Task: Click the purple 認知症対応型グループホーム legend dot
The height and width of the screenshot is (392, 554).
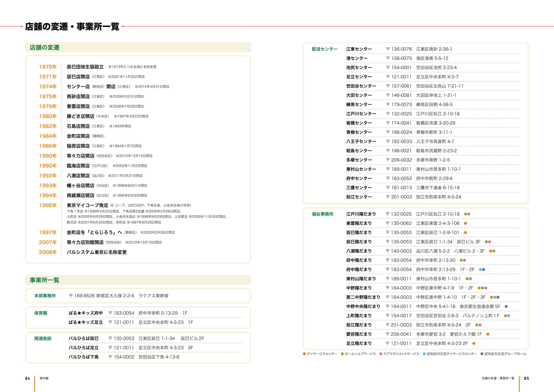Action: pos(482,354)
